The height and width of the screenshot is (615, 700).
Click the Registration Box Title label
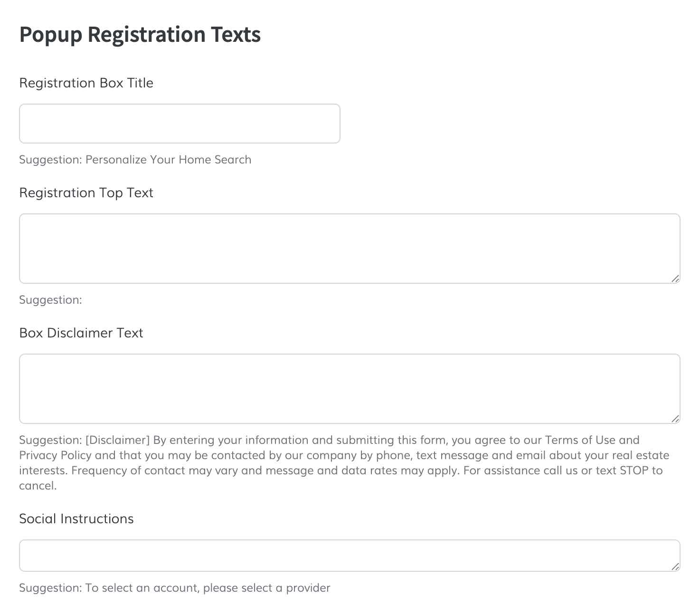(x=86, y=83)
